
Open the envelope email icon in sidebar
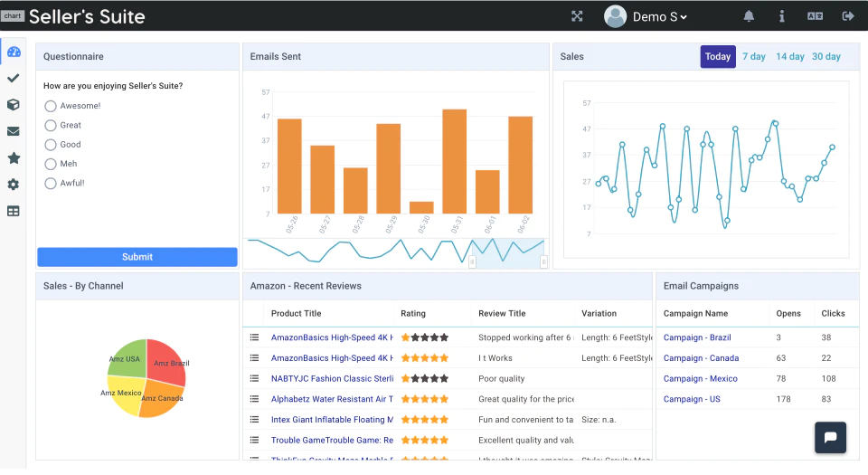[14, 131]
